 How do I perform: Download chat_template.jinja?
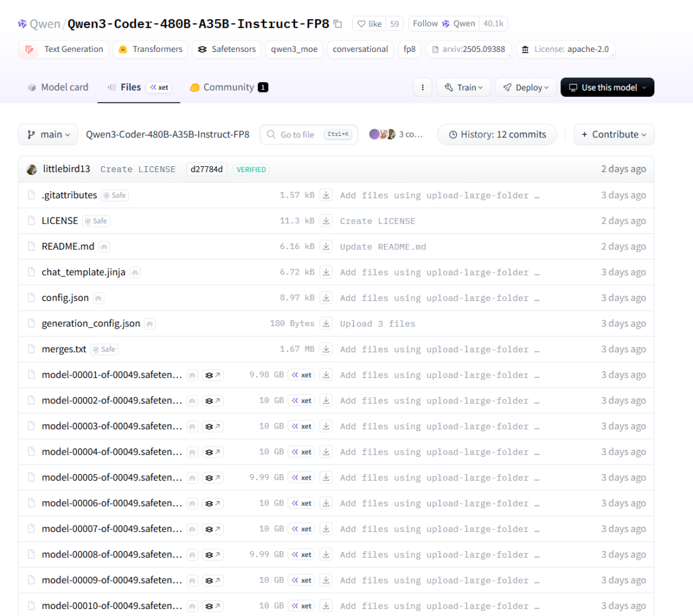(326, 272)
